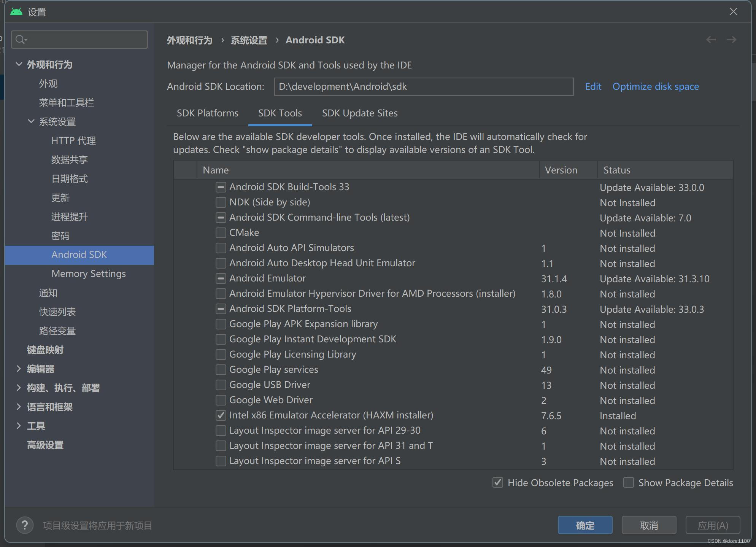Uncheck Intel x86 Emulator Accelerator HAXM
Viewport: 756px width, 547px height.
coord(221,415)
